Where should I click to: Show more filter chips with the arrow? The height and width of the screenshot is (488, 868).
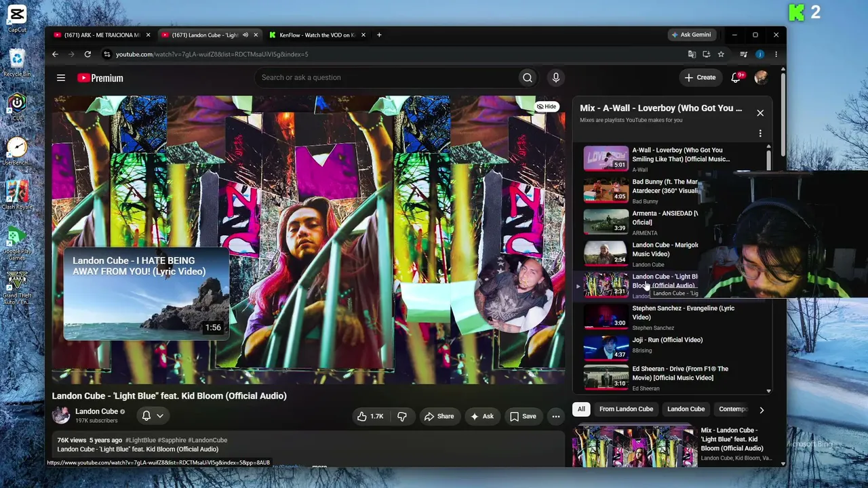coord(762,410)
